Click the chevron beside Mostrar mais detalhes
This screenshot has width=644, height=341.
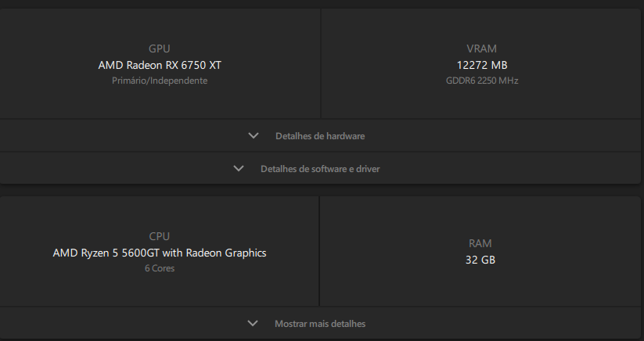(x=253, y=323)
